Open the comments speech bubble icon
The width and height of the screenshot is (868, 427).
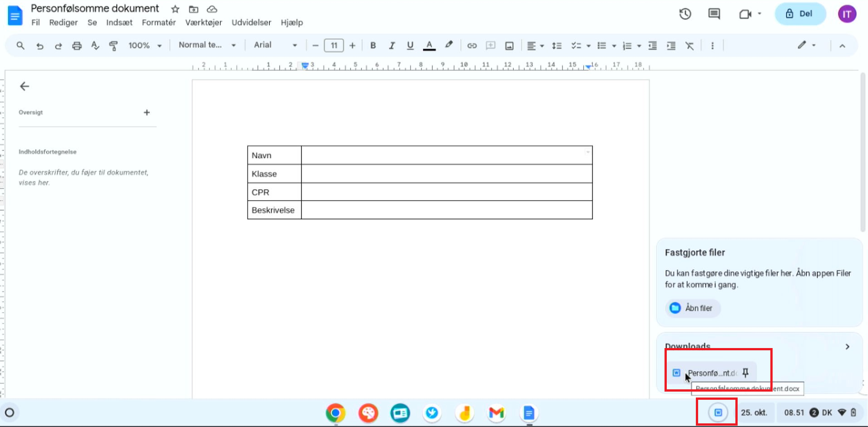714,14
